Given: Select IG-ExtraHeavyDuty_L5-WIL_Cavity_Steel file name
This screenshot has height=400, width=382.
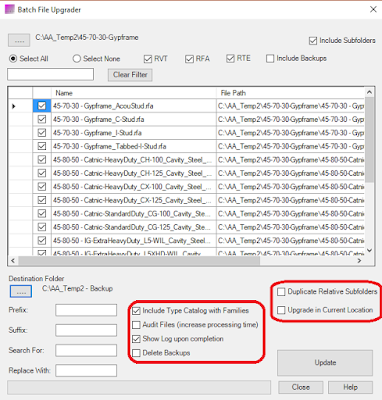Looking at the screenshot, I should (x=132, y=241).
